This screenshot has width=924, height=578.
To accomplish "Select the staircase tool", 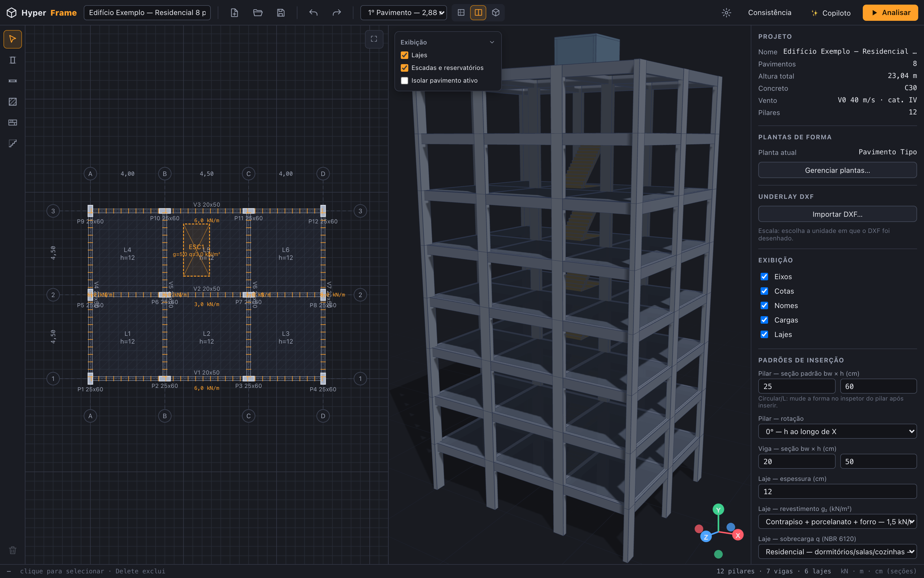I will pyautogui.click(x=13, y=143).
